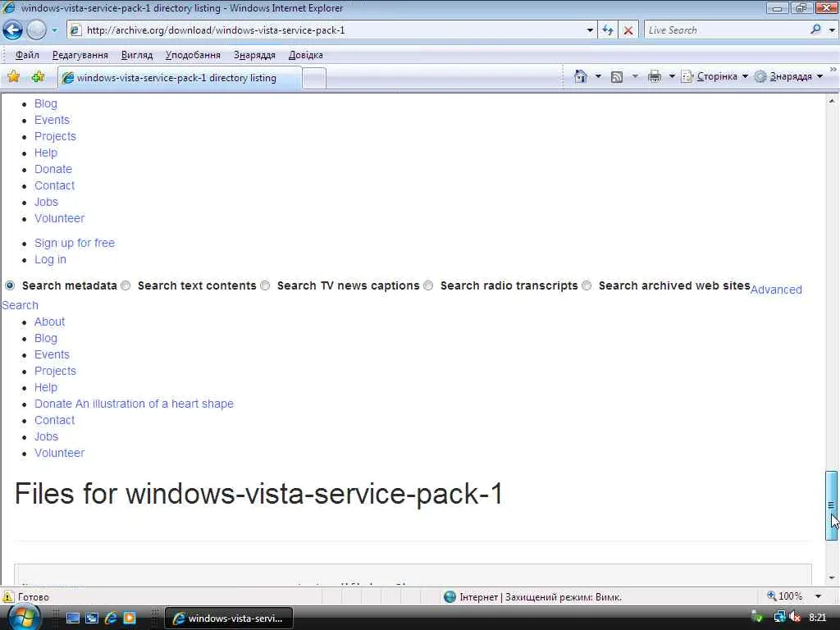
Task: Click the Stop loading red X icon
Action: pyautogui.click(x=628, y=30)
